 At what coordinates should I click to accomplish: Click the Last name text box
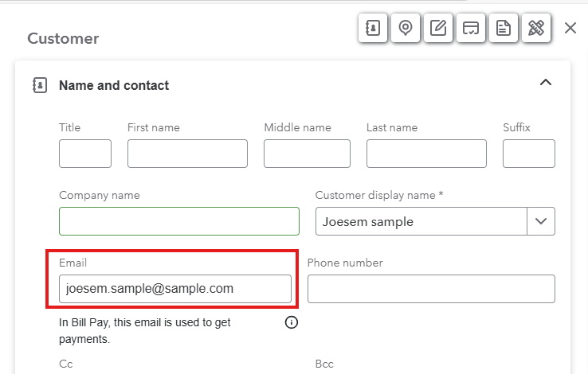point(426,154)
